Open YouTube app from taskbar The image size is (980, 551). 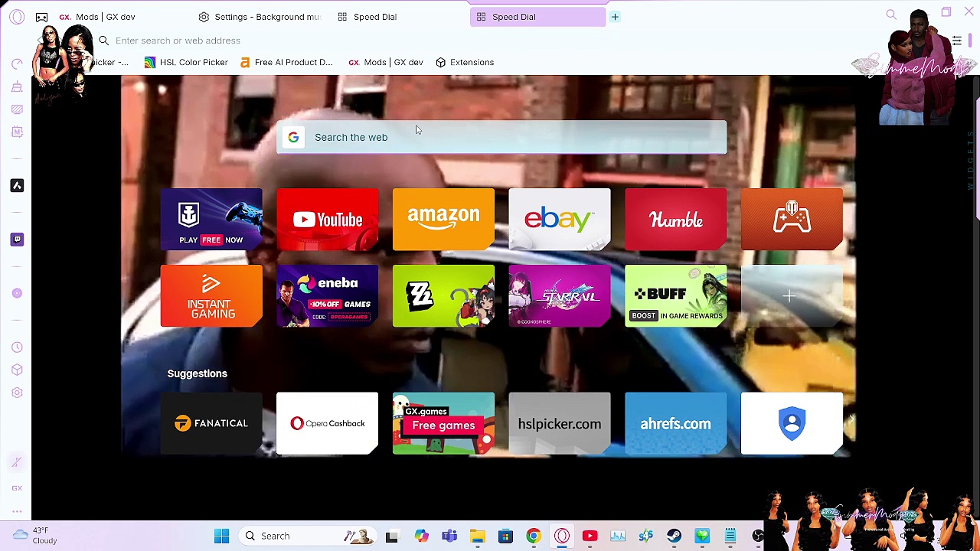pyautogui.click(x=590, y=536)
